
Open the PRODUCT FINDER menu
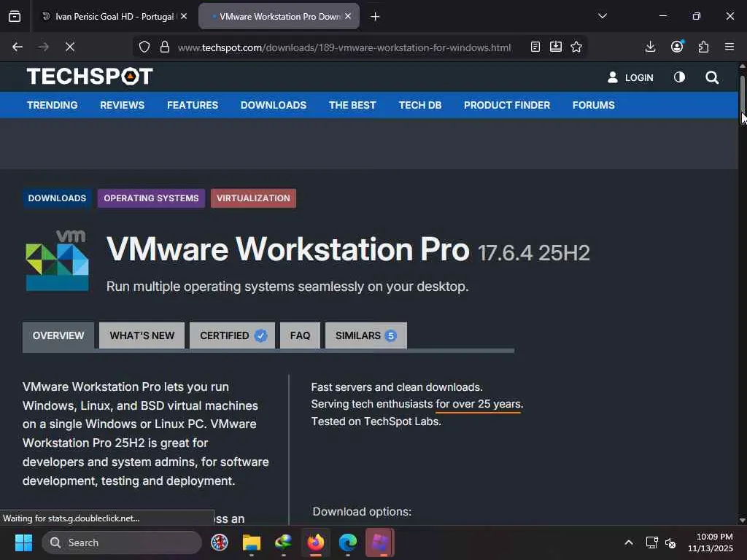coord(507,105)
